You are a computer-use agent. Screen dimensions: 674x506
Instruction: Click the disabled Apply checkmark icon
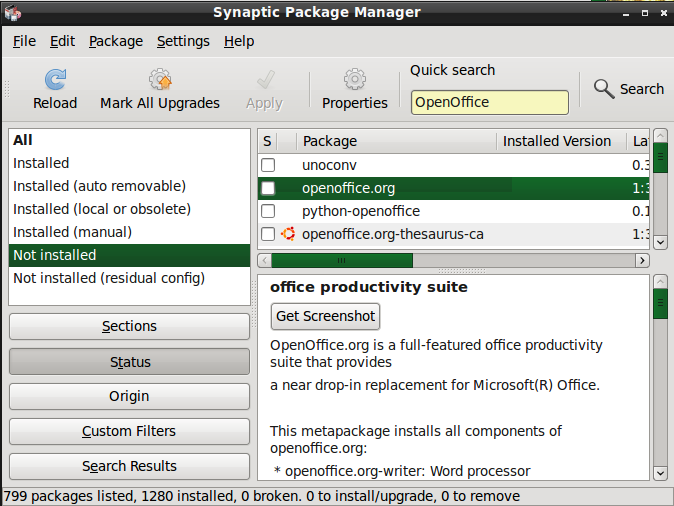(x=265, y=80)
